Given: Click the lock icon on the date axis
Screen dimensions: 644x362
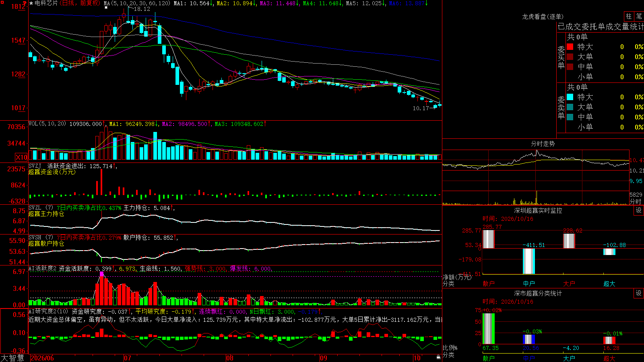Looking at the screenshot, I should [439, 357].
